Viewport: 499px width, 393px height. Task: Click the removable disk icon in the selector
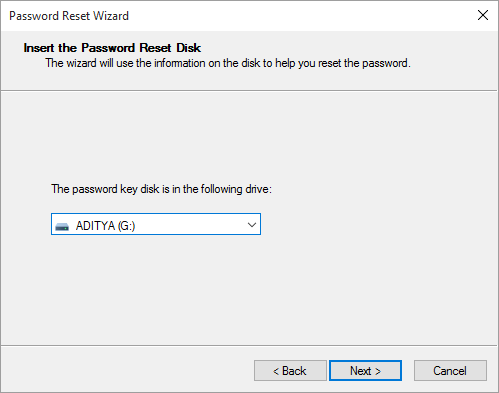click(x=62, y=226)
